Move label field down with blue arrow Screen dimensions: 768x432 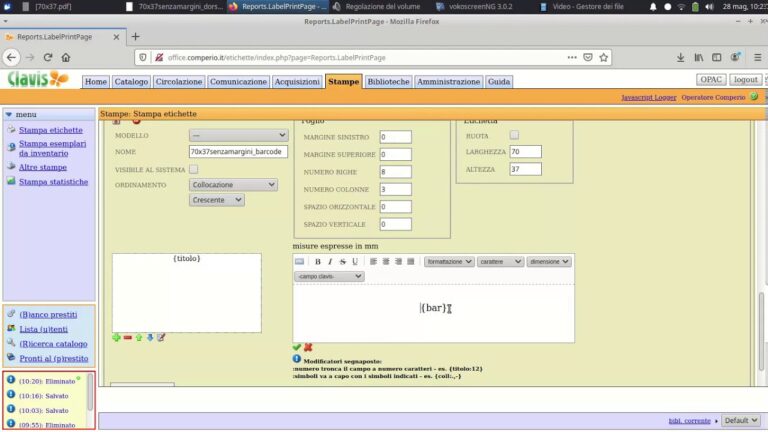(x=150, y=337)
